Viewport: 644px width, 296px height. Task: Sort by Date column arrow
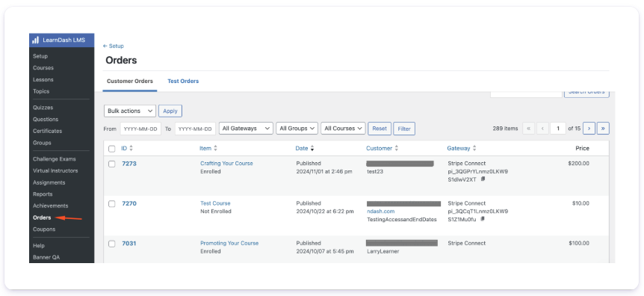coord(312,149)
